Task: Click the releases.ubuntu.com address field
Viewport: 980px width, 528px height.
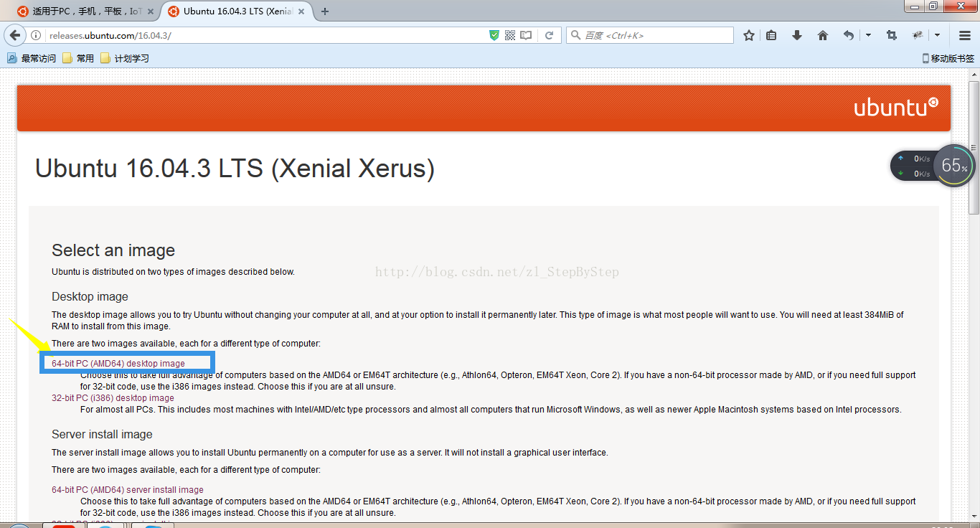Action: click(265, 35)
